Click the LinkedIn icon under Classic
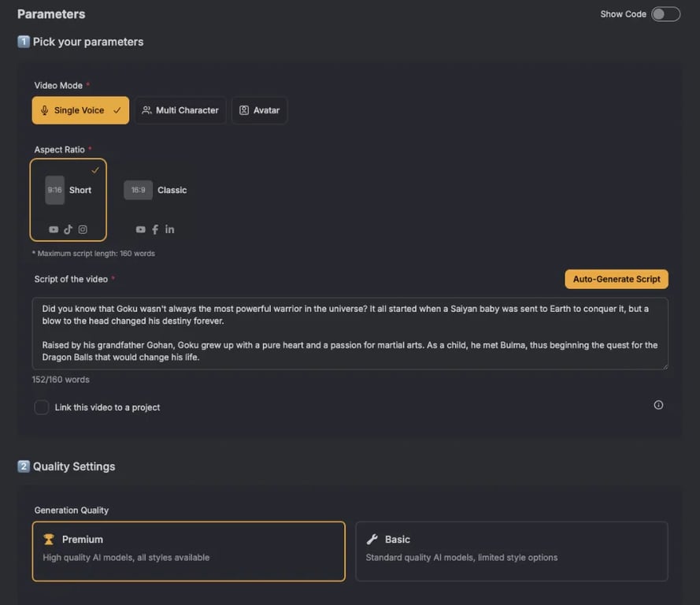This screenshot has width=700, height=605. point(169,229)
